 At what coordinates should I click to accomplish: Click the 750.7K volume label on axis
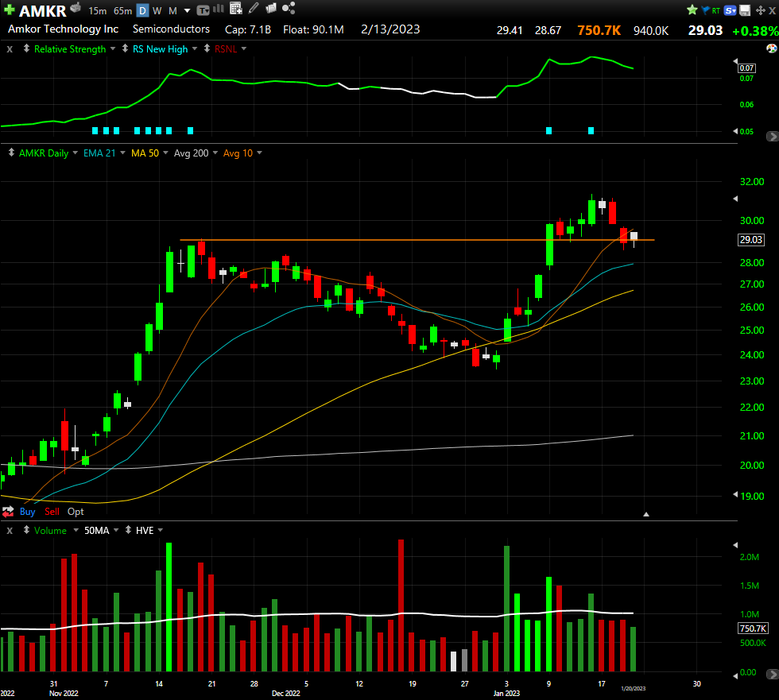pyautogui.click(x=754, y=628)
